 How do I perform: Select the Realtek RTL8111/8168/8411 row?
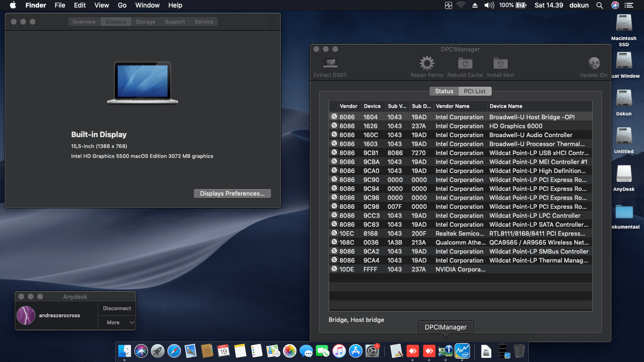pyautogui.click(x=461, y=233)
